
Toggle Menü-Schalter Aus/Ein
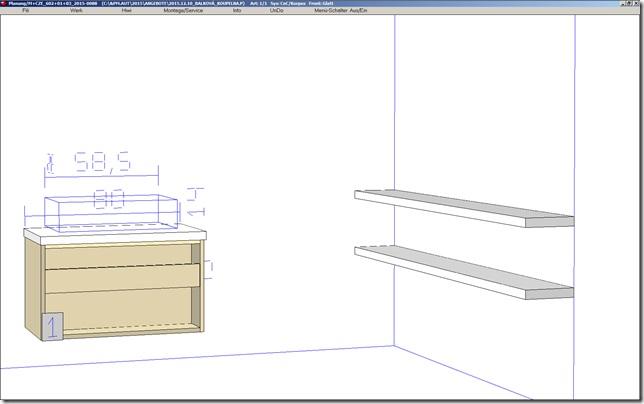click(x=340, y=9)
